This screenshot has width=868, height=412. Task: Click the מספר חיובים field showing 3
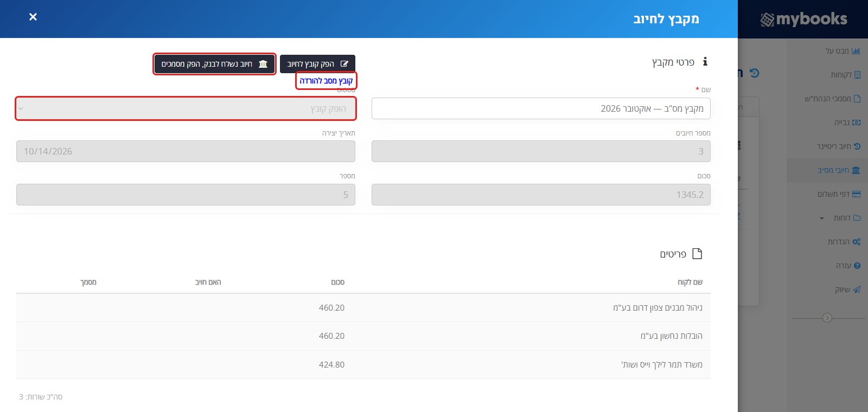[541, 151]
